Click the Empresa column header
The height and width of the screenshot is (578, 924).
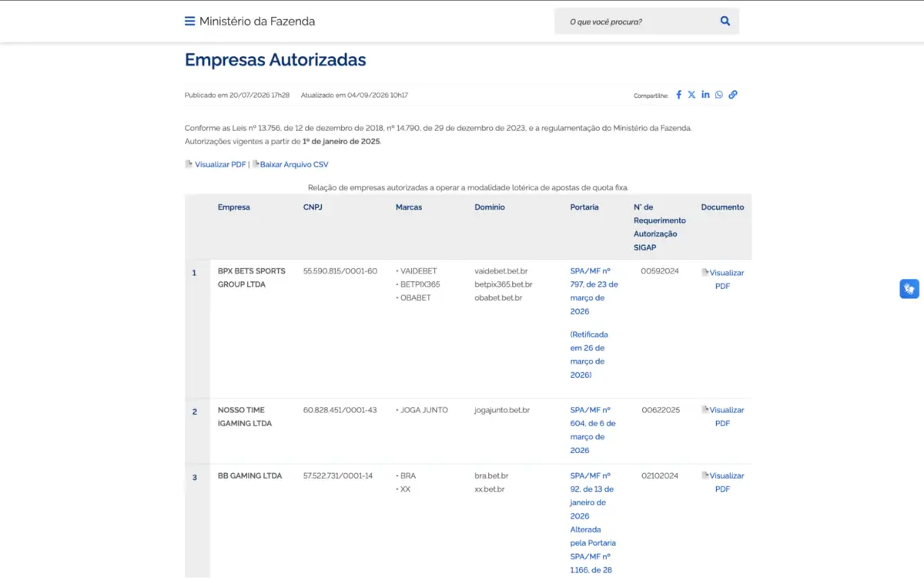pyautogui.click(x=233, y=207)
